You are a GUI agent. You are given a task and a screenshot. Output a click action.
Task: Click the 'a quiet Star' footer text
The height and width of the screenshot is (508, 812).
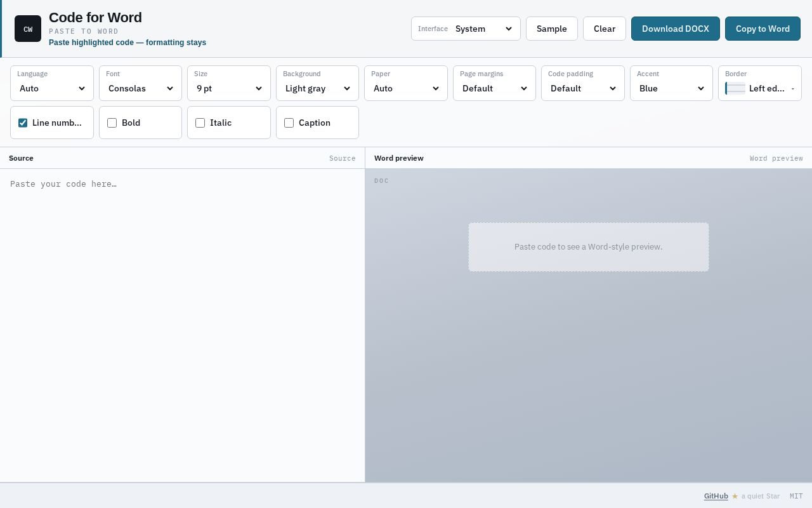(x=761, y=496)
